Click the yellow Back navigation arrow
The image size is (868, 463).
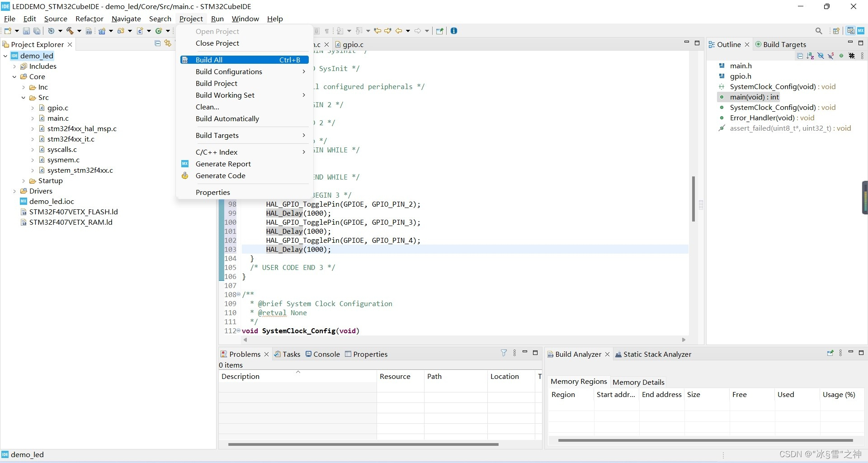click(399, 31)
